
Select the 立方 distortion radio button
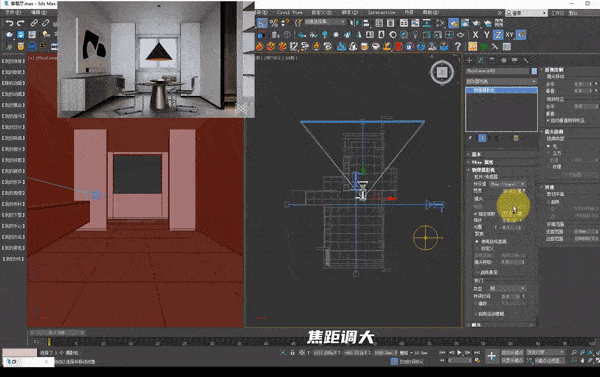(x=548, y=153)
